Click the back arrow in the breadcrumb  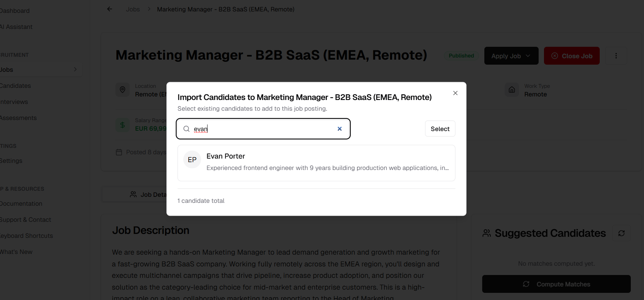[x=110, y=9]
